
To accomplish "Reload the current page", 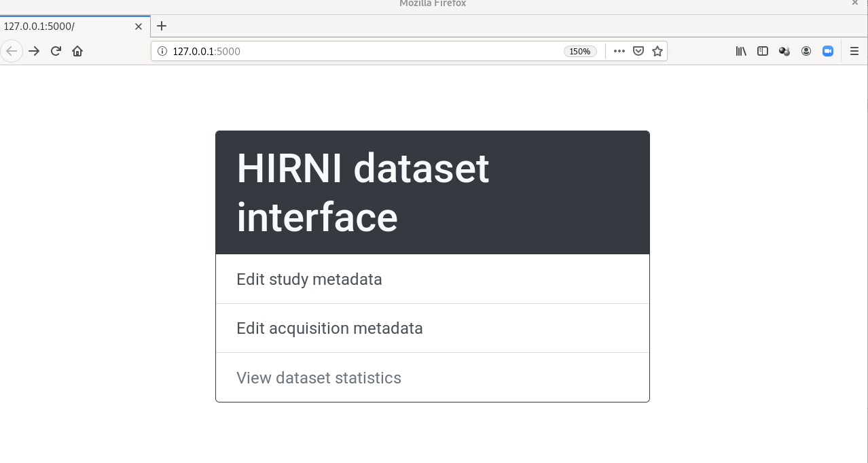I will (56, 51).
